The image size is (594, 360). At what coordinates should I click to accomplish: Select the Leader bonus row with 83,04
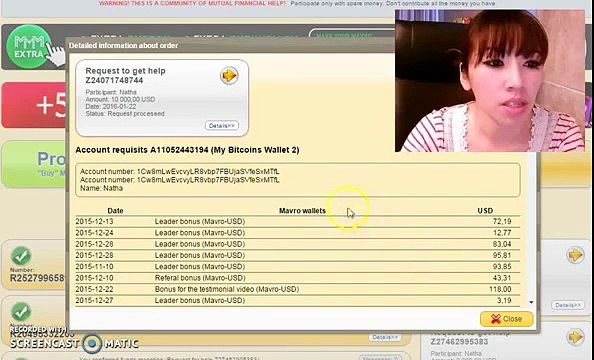point(297,244)
